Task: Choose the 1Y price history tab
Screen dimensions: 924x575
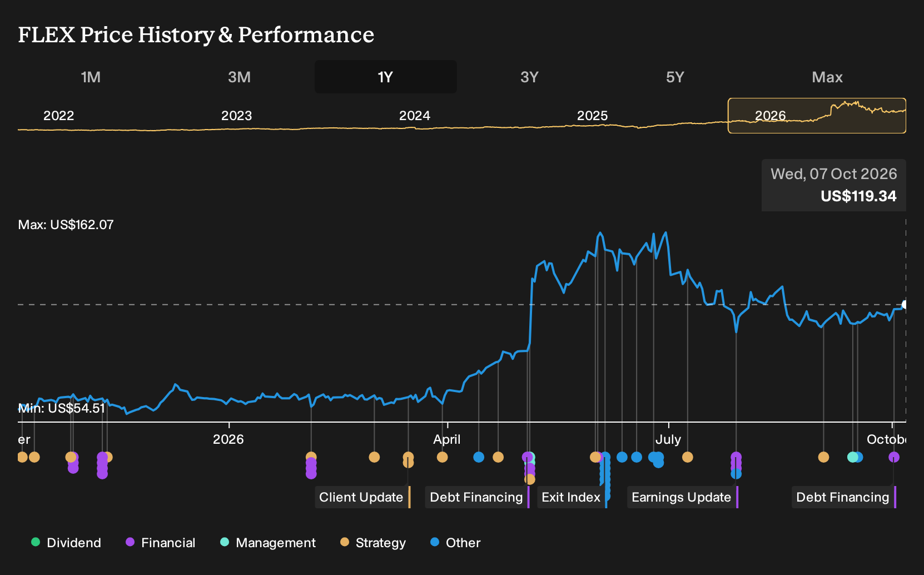Action: click(x=385, y=77)
